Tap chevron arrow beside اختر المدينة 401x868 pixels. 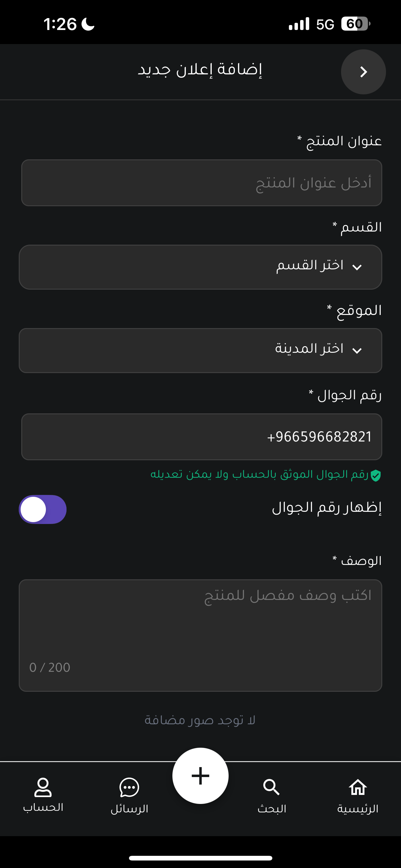click(x=357, y=351)
